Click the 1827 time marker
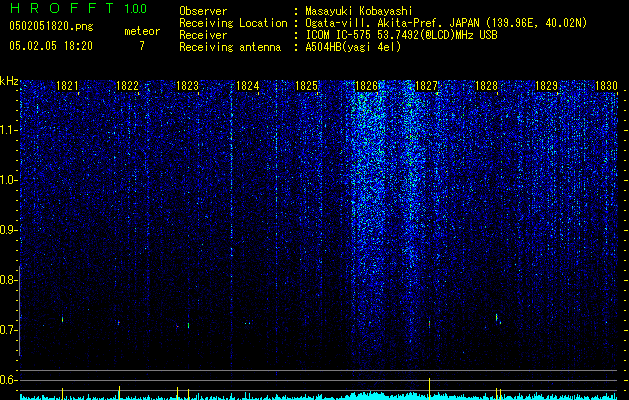 click(x=426, y=86)
